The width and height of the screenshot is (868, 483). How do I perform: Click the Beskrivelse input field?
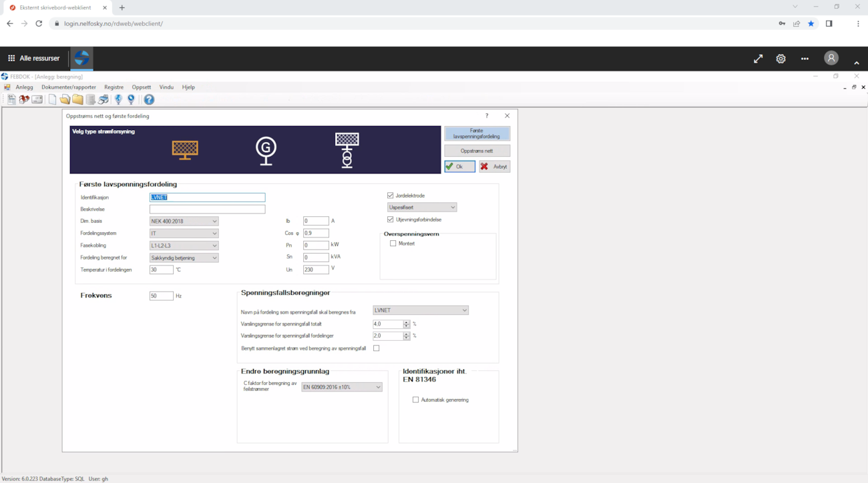pos(207,209)
